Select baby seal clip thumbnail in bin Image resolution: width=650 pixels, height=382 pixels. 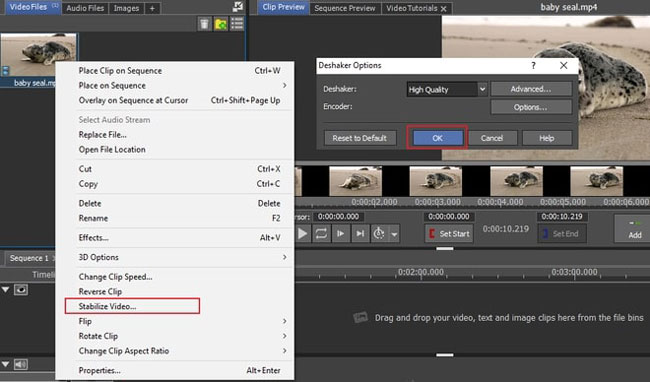(38, 54)
